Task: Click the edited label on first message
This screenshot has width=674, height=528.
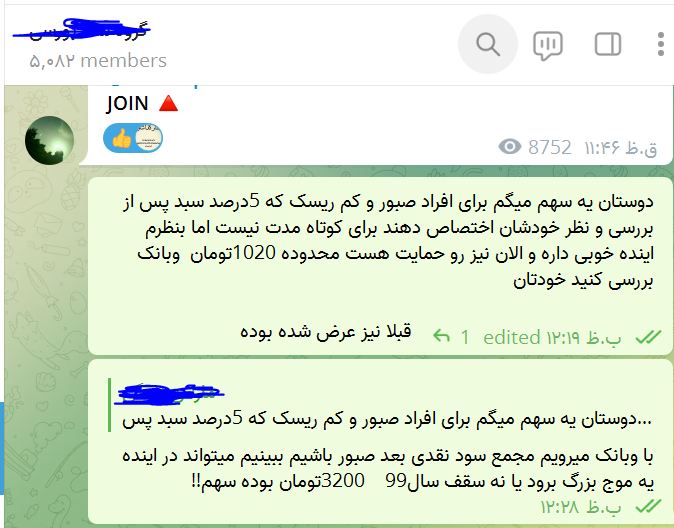Action: click(511, 337)
